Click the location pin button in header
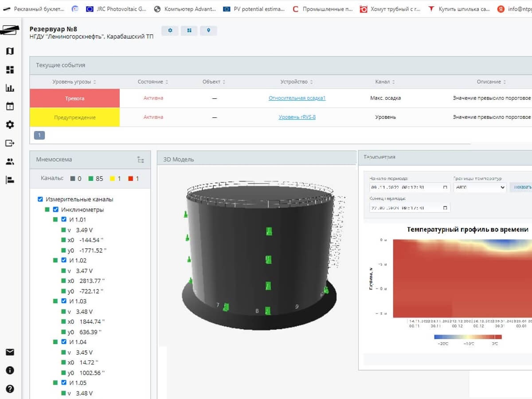Viewport: 532px width, 399px height. pos(208,31)
